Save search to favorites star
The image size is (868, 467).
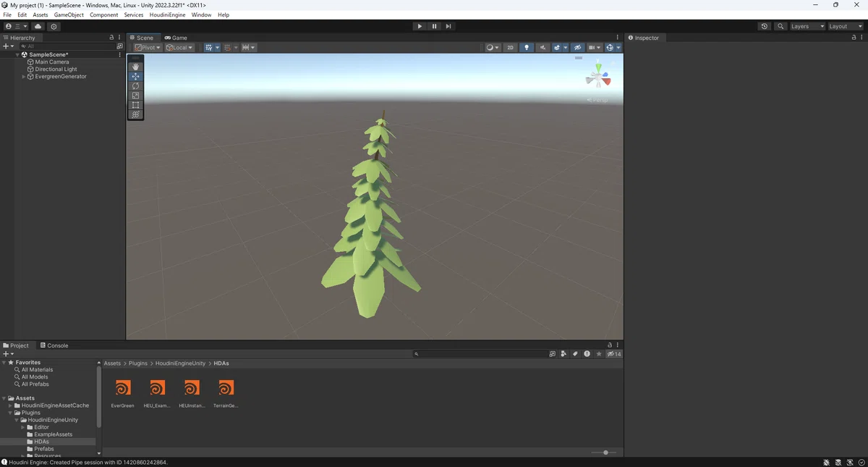[599, 354]
